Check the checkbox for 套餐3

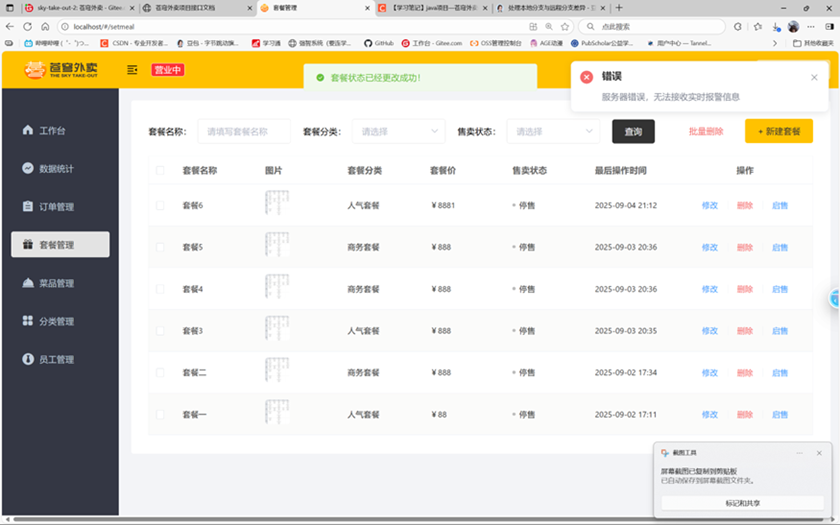160,331
